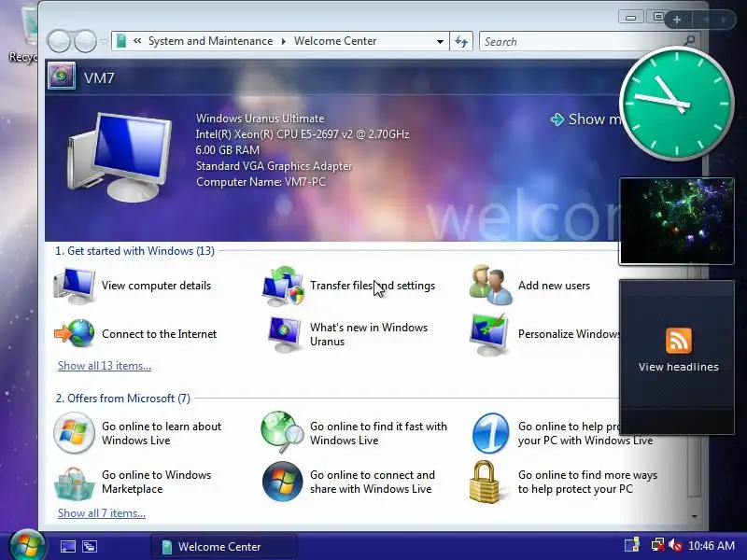Click the Welcome Center vertical scrollbar track
The width and height of the screenshot is (747, 560).
(695, 381)
